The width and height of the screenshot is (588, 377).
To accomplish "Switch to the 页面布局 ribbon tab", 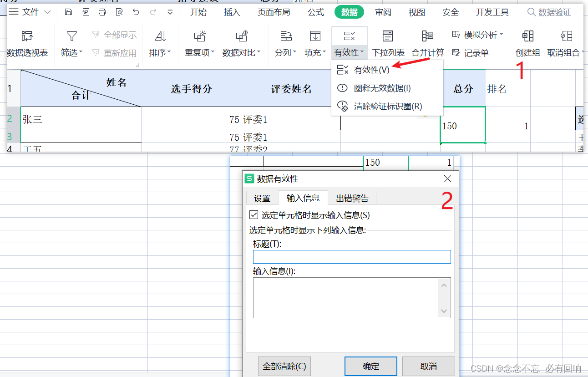I will click(x=274, y=12).
